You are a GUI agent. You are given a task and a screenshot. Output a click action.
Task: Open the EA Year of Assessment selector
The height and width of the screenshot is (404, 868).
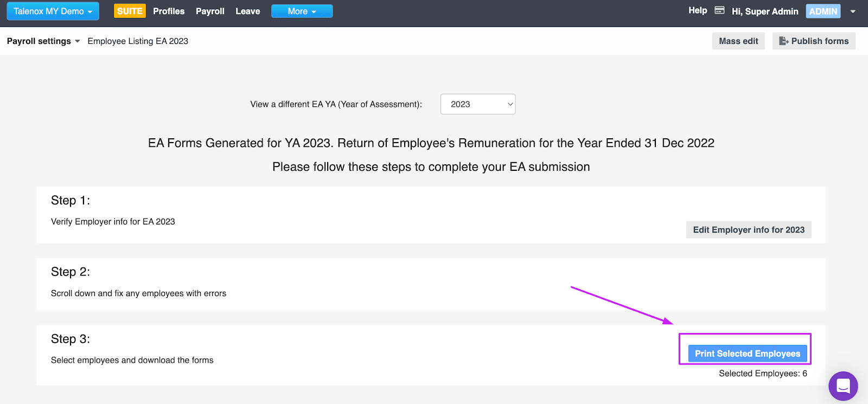(477, 104)
